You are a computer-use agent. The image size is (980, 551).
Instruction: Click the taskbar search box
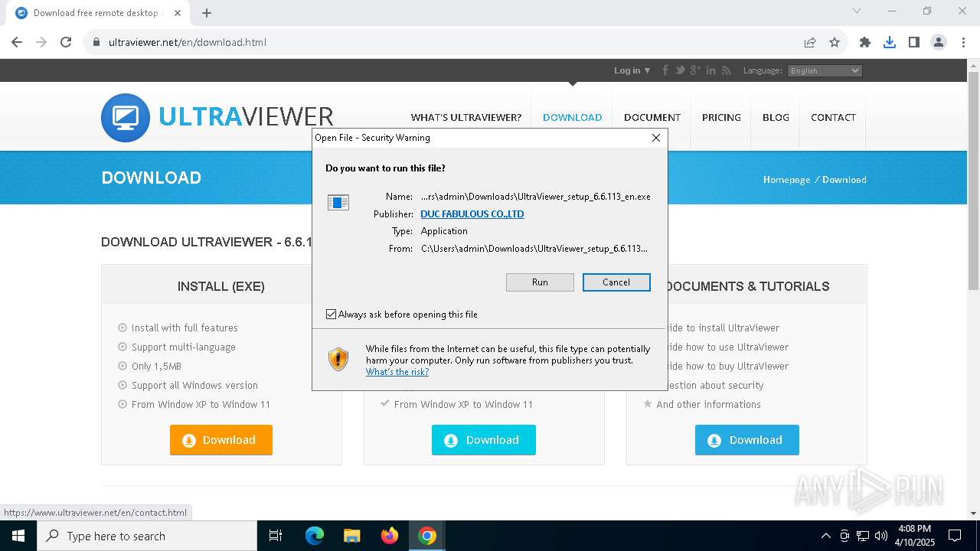(147, 536)
